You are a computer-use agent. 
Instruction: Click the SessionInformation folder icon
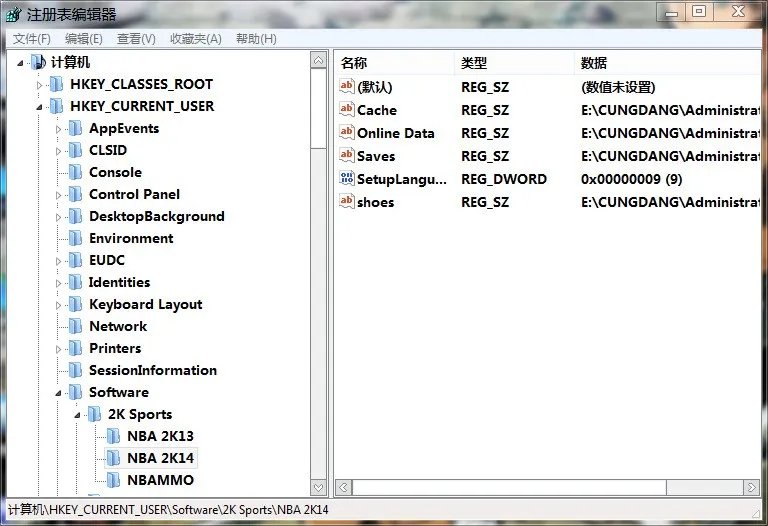coord(75,371)
